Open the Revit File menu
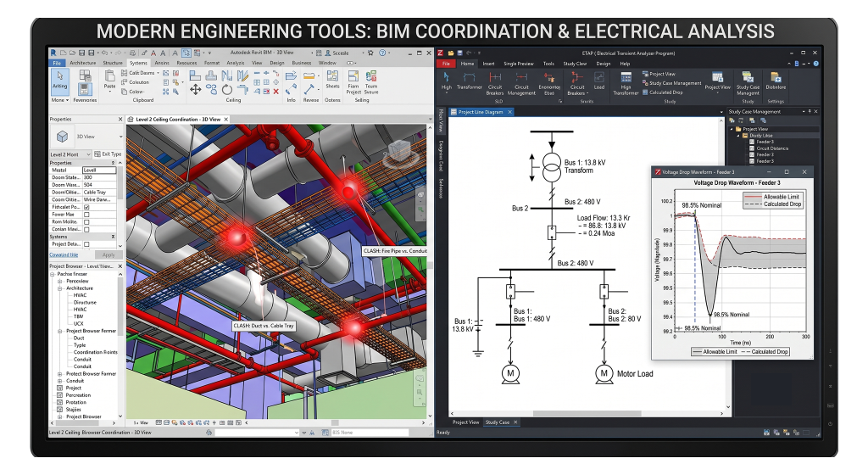The width and height of the screenshot is (868, 475). 57,63
